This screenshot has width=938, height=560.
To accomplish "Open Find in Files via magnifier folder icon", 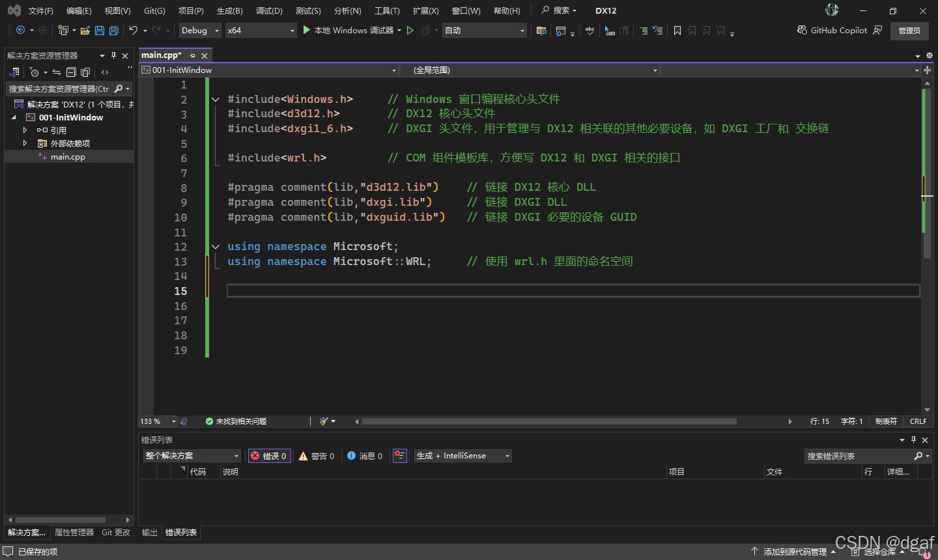I will (543, 30).
